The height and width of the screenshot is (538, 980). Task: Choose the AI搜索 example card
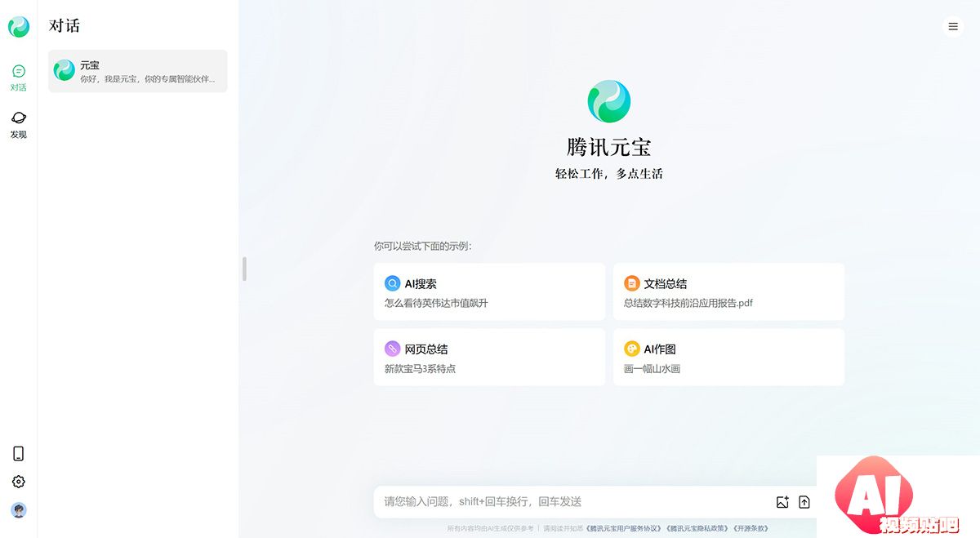click(489, 291)
